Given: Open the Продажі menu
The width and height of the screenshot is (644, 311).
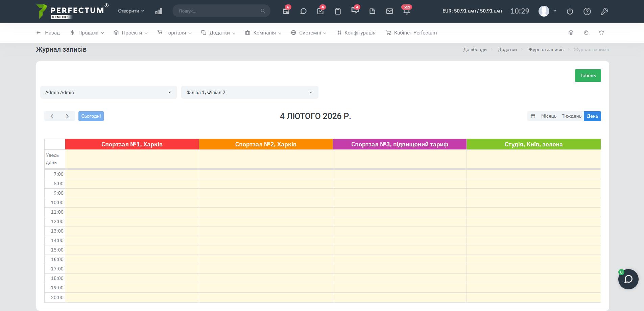Looking at the screenshot, I should coord(87,33).
